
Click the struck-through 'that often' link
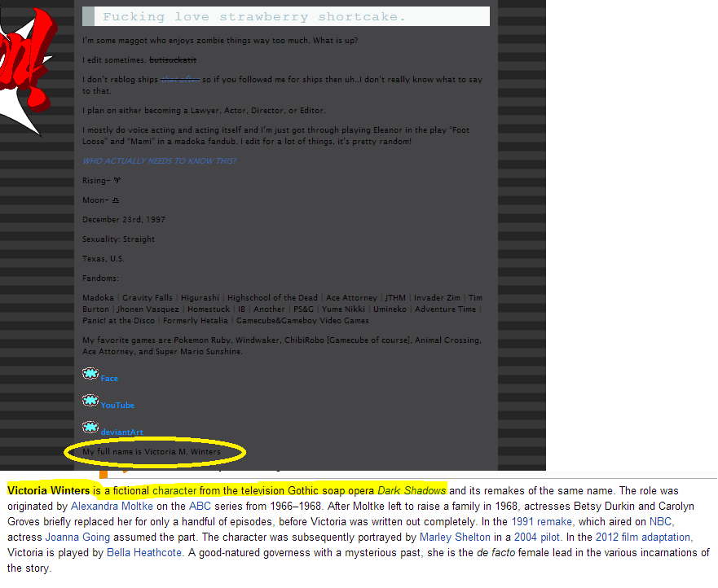pos(179,80)
